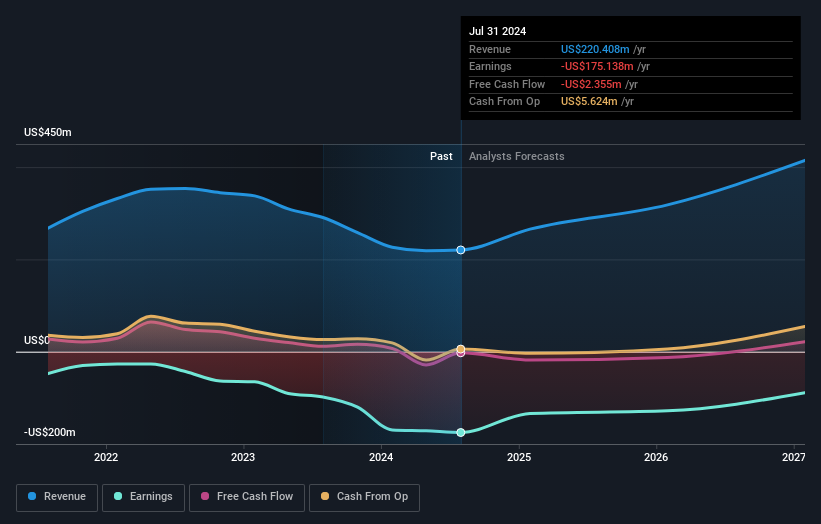
Task: Click the -US$2.355m free cash flow value
Action: 591,84
